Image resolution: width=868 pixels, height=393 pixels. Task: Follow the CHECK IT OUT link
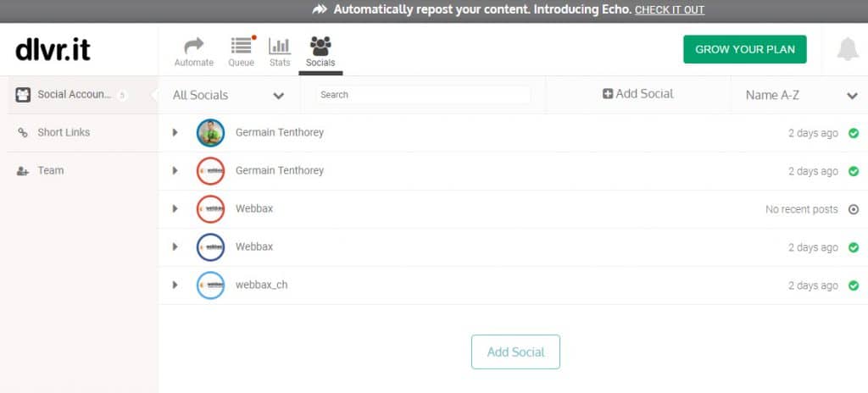tap(670, 10)
